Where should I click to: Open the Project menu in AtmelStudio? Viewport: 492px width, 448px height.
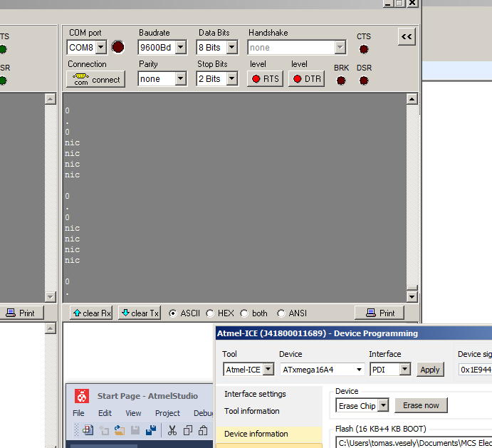(x=167, y=413)
